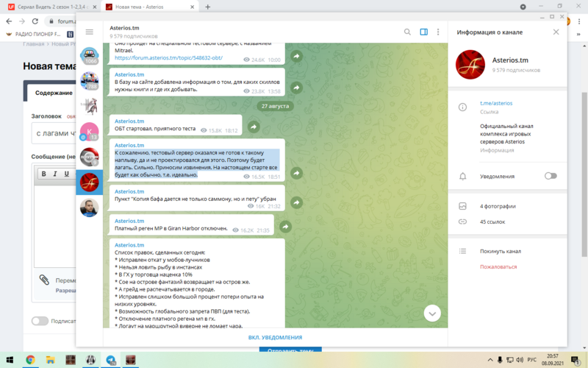Click the 'Список правок' message text

[x=190, y=289]
